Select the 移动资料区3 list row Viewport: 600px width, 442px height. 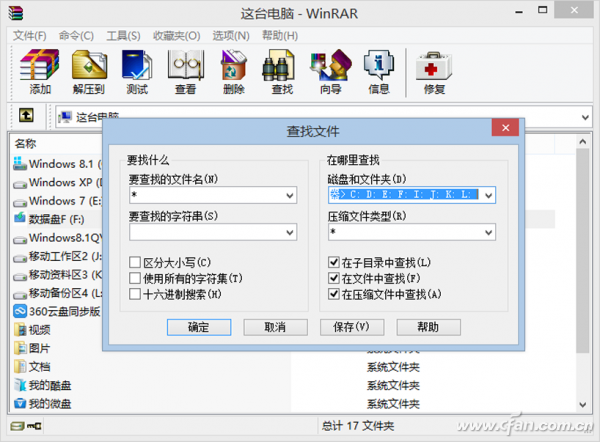click(x=57, y=275)
